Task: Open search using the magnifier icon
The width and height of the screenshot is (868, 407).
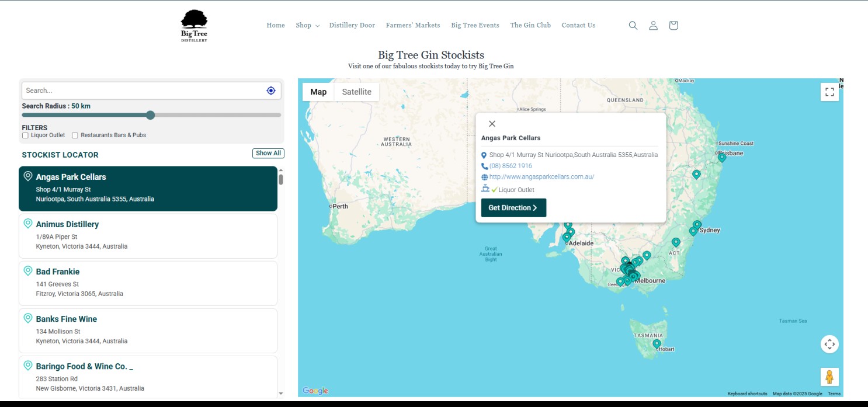Action: tap(633, 25)
